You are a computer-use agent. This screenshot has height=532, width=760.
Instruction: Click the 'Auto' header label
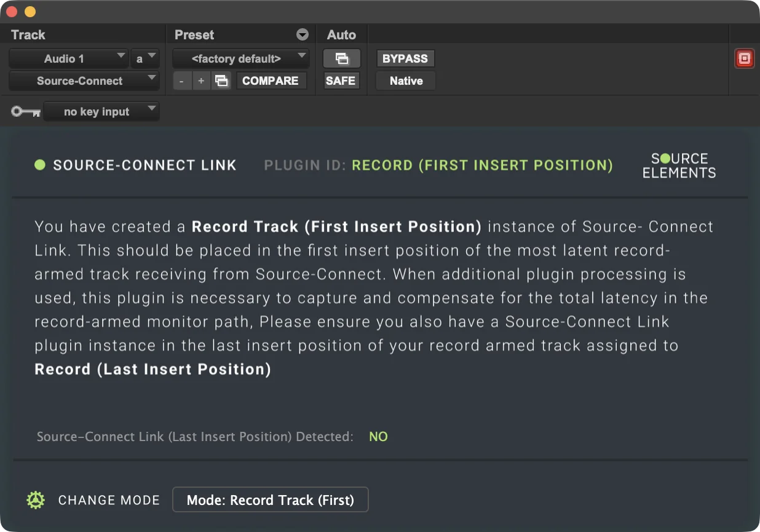click(x=341, y=35)
